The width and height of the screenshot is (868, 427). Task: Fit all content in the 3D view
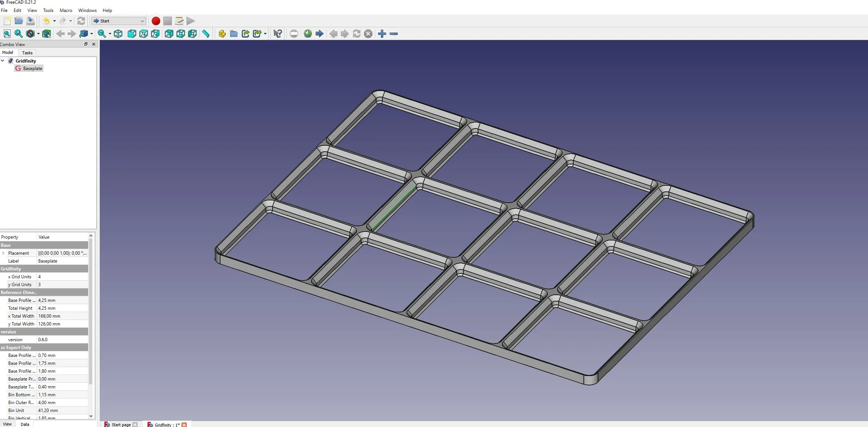[x=7, y=34]
